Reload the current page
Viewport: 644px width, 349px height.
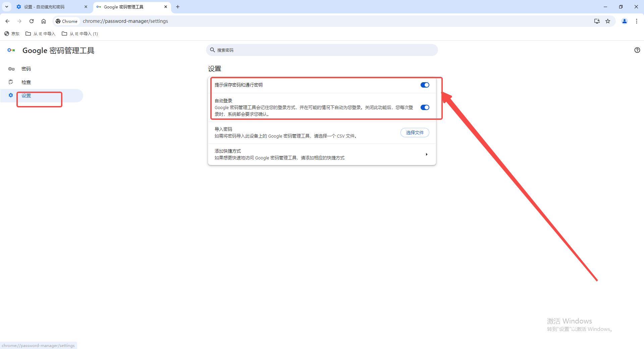click(x=32, y=21)
